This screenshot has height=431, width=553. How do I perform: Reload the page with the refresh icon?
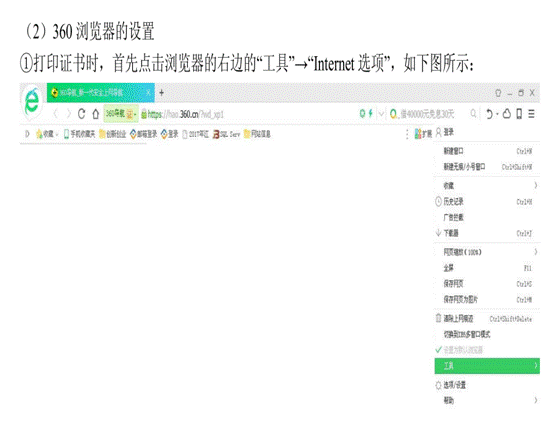click(x=82, y=114)
